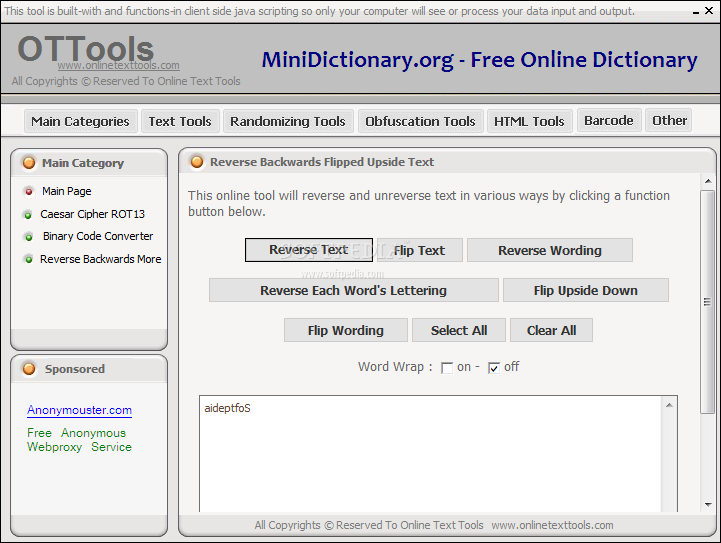Enable the Word Wrap on checkbox
721x543 pixels.
pos(446,368)
